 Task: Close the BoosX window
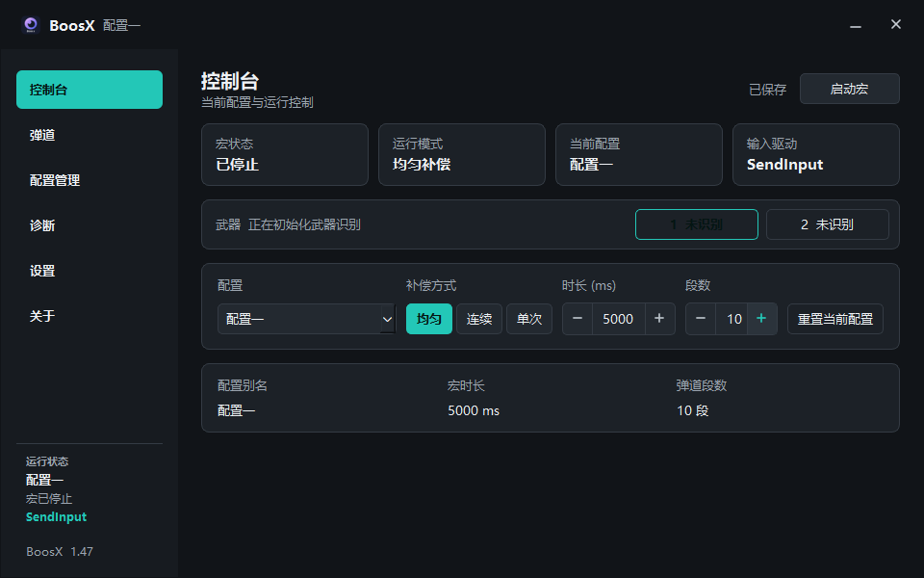pos(896,24)
